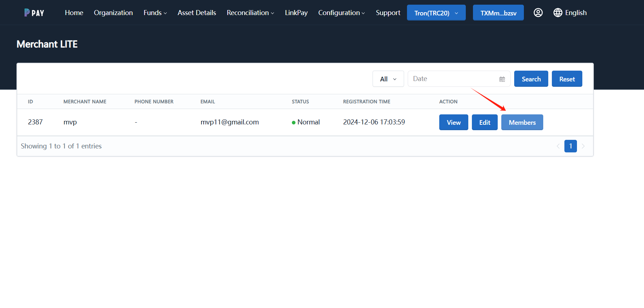Expand the Configuration menu
Image resolution: width=644 pixels, height=308 pixels.
[341, 13]
